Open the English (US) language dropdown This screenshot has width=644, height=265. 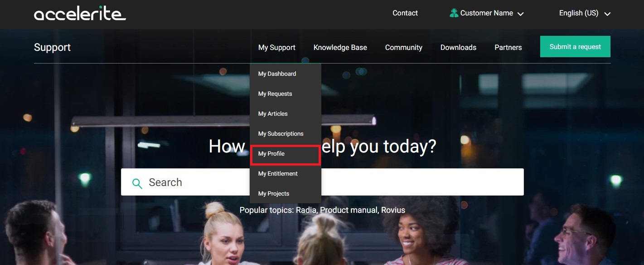click(585, 13)
